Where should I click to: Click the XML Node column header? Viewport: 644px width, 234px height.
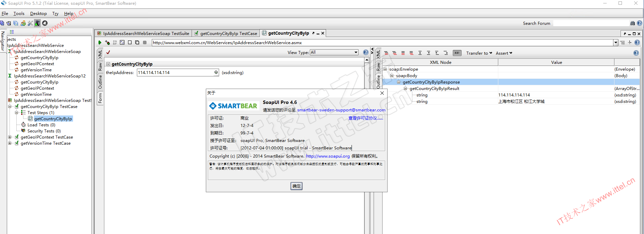coord(441,62)
